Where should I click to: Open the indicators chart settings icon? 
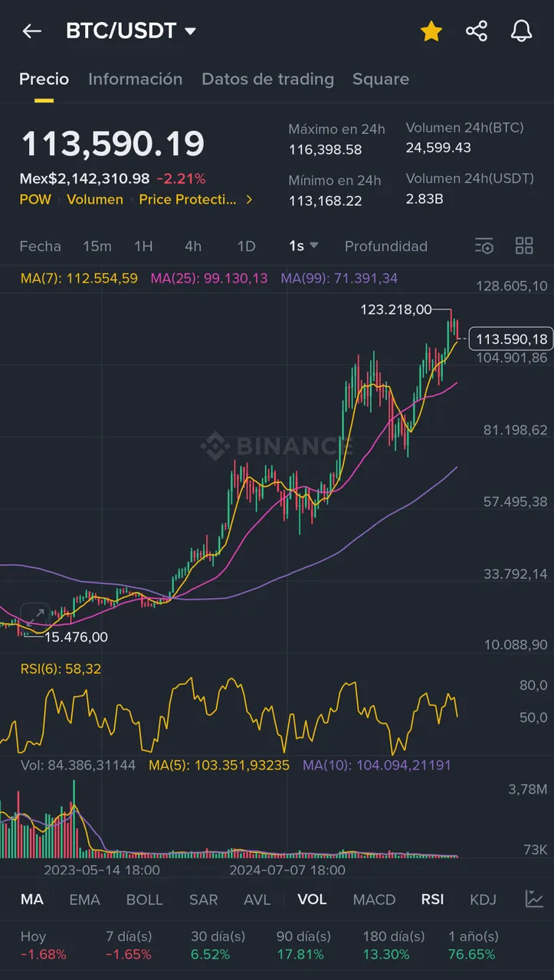[534, 899]
